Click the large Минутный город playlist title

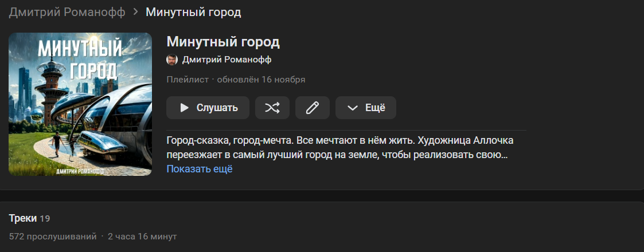tap(223, 42)
